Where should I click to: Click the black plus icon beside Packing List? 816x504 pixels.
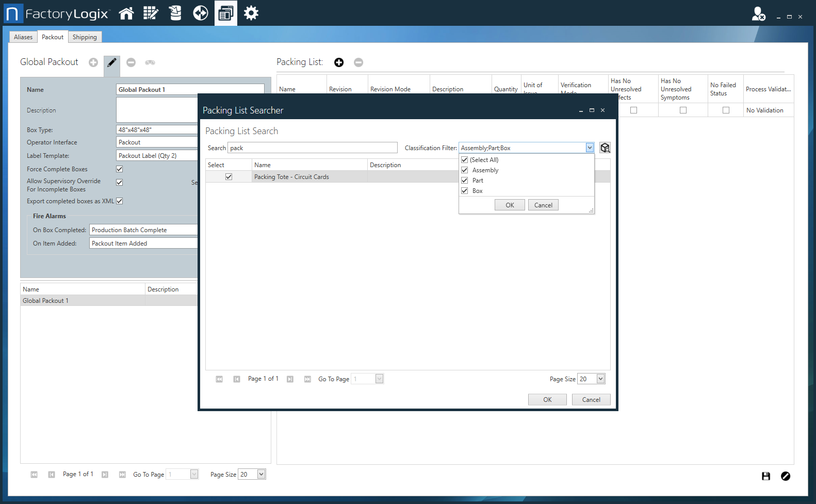click(x=339, y=62)
